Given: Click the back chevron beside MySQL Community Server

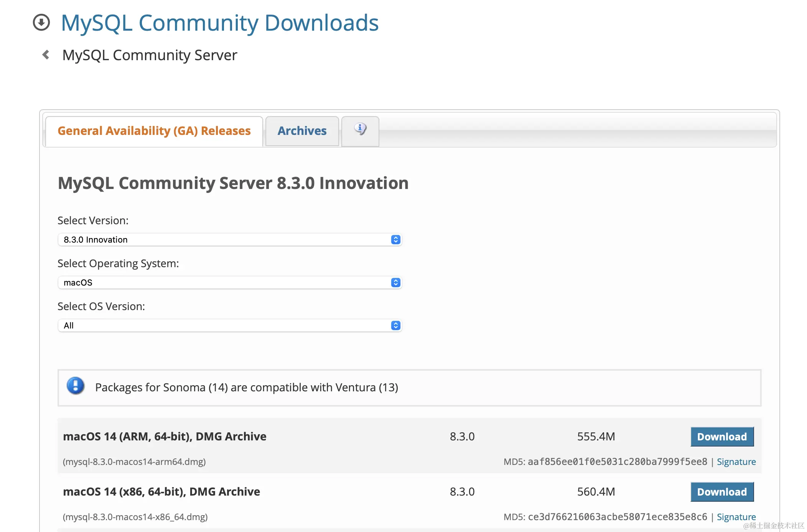Looking at the screenshot, I should click(x=46, y=55).
